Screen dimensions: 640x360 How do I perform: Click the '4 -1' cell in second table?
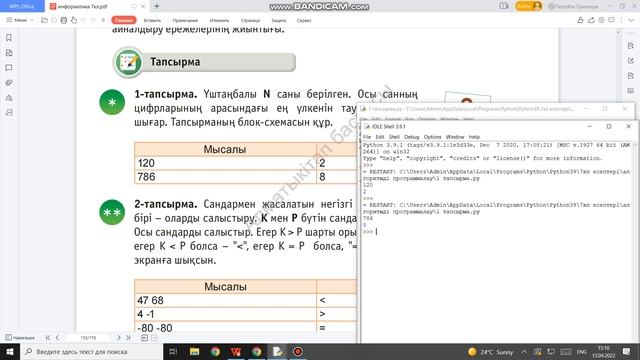click(225, 314)
